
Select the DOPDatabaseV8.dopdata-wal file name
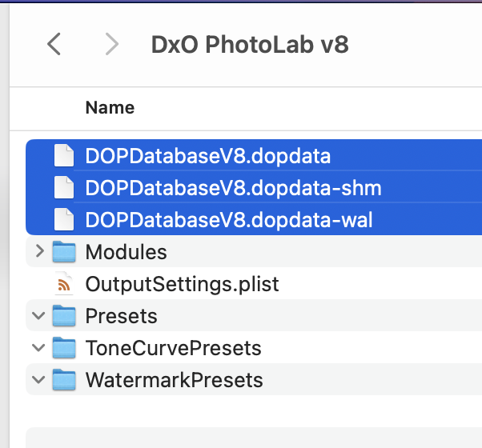point(229,220)
